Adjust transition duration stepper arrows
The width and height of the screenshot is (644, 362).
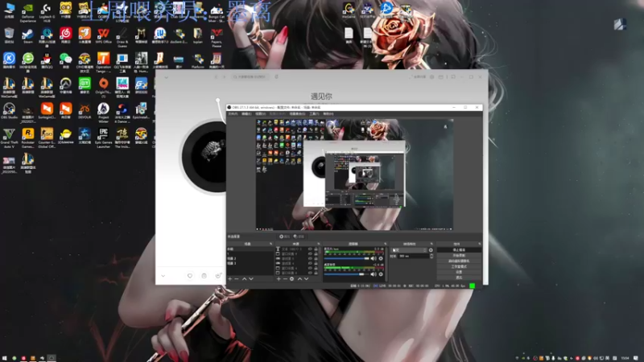pos(431,256)
